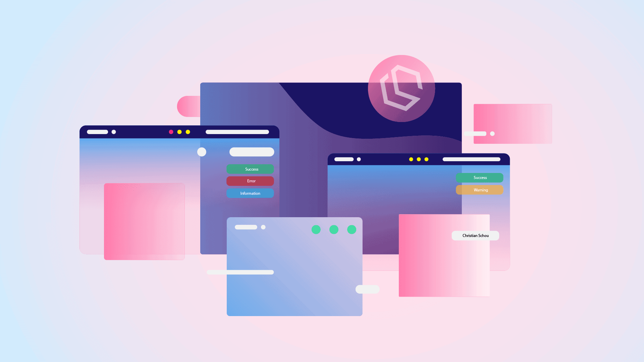
Task: Click the Success button in left panel
Action: pyautogui.click(x=250, y=169)
